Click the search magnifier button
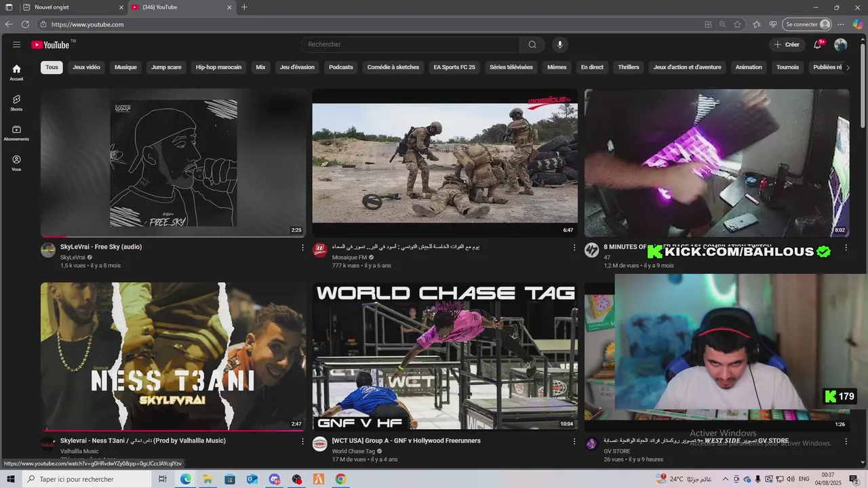This screenshot has width=868, height=488. click(532, 45)
